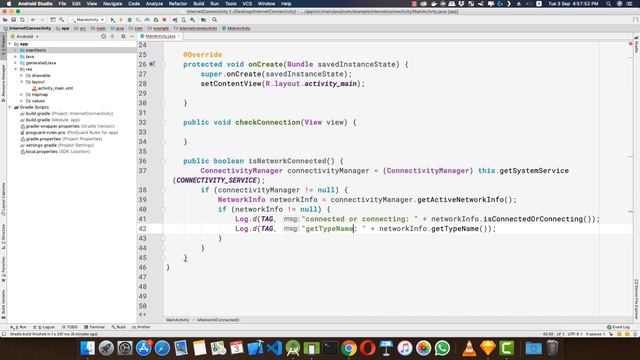Expand the manifests folder

coord(16,50)
